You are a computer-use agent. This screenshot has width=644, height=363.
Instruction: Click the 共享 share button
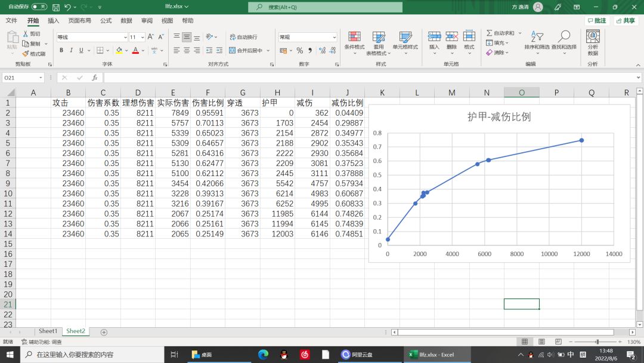(x=626, y=20)
